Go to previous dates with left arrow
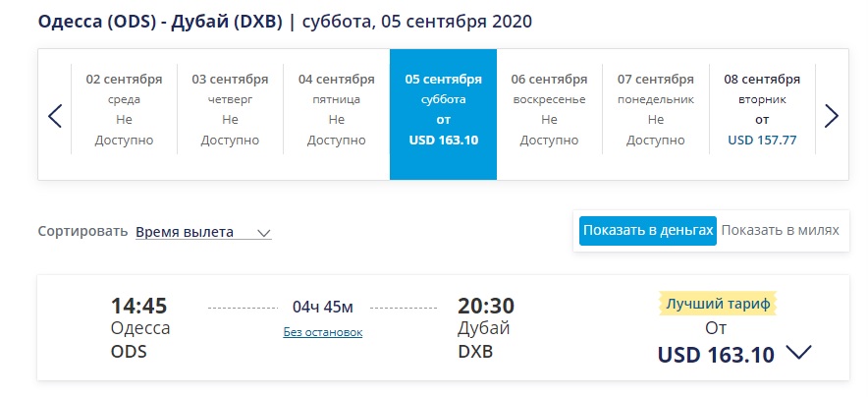The image size is (868, 397). (55, 115)
